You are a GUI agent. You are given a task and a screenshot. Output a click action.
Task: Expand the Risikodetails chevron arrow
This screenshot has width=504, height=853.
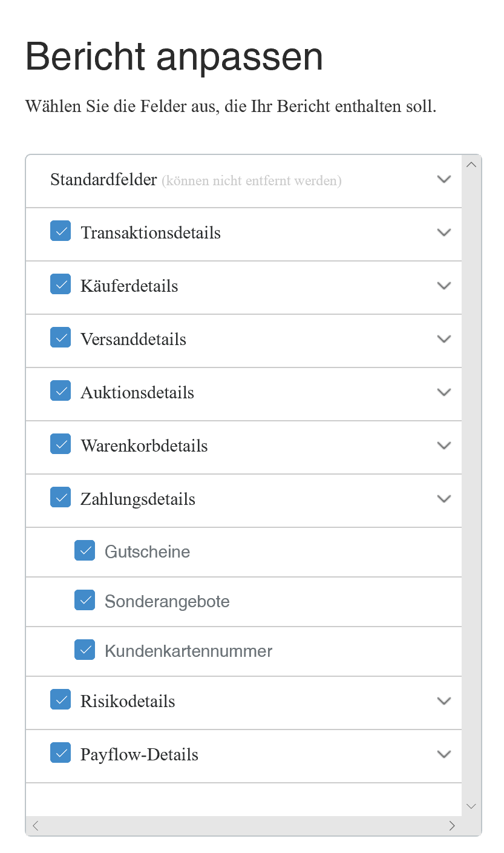tap(444, 701)
